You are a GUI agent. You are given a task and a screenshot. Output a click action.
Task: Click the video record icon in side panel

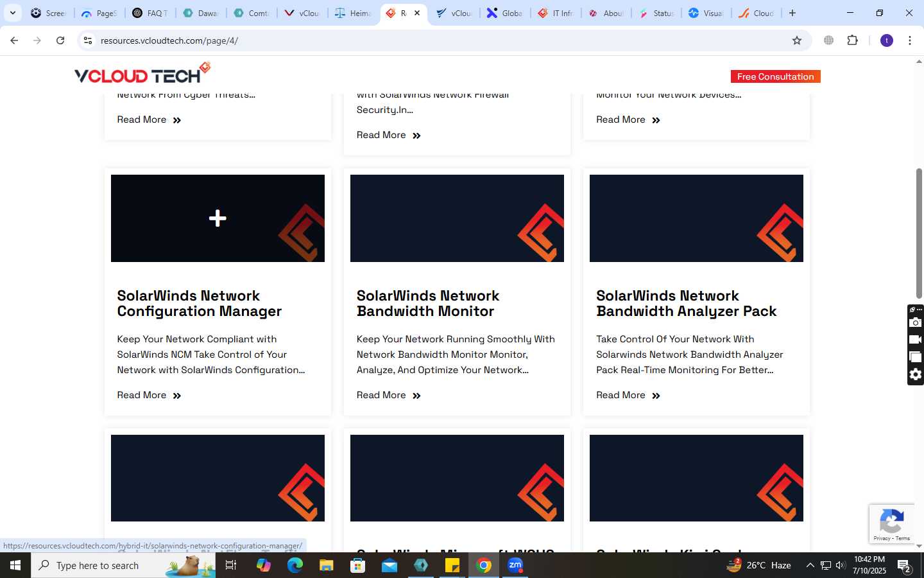click(916, 340)
